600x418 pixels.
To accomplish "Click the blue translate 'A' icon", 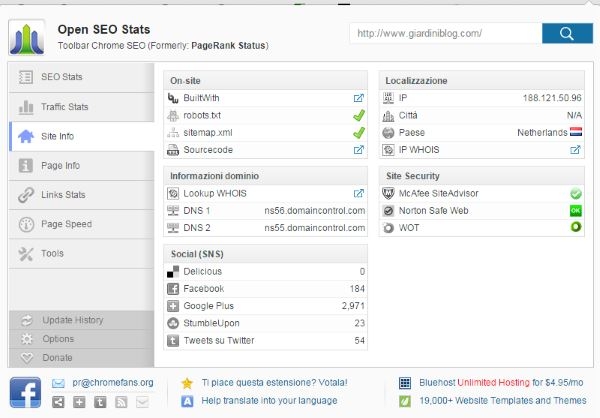I will pos(187,401).
